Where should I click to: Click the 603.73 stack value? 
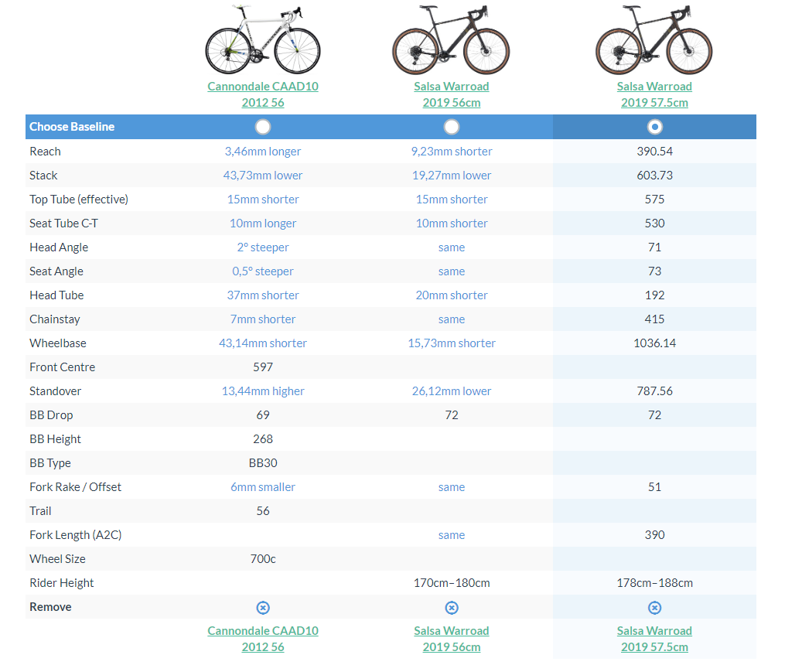click(654, 176)
